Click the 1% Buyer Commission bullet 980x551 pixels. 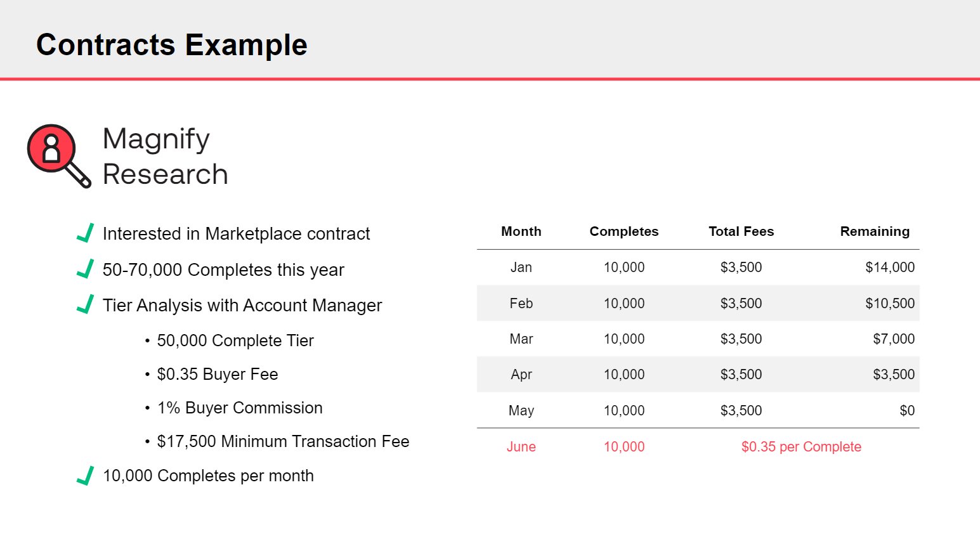pos(240,408)
